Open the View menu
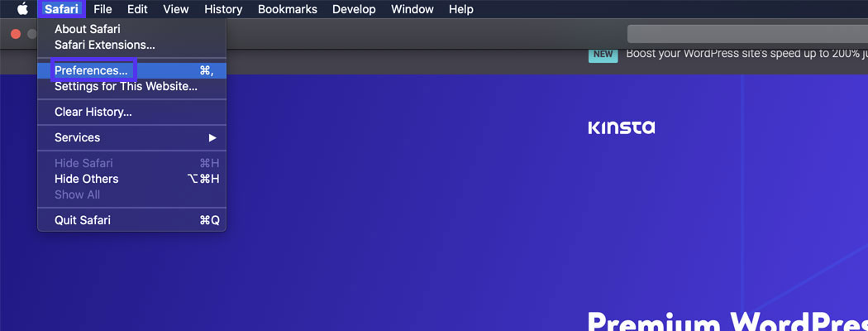The image size is (868, 331). point(175,9)
